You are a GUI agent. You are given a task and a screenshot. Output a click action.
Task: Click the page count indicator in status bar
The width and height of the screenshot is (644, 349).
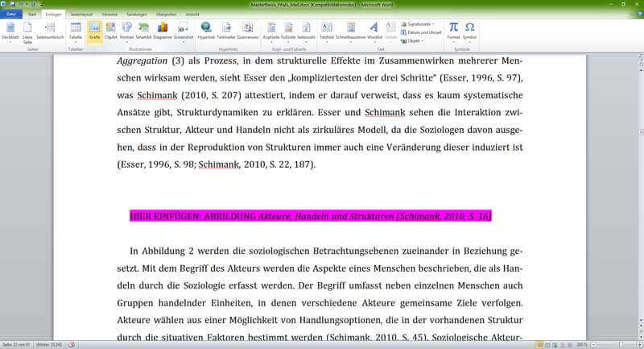pyautogui.click(x=16, y=345)
